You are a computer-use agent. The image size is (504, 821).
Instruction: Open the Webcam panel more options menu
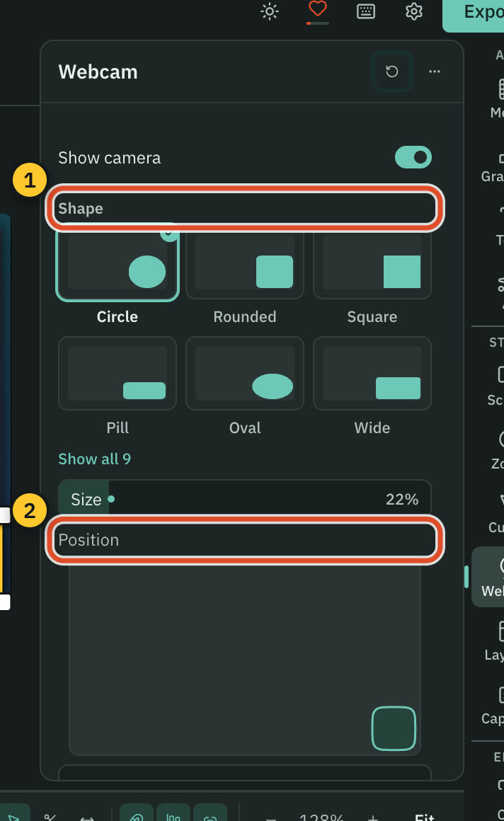coord(435,71)
